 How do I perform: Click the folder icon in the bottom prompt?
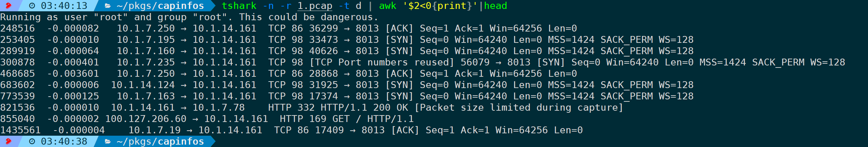pyautogui.click(x=108, y=141)
